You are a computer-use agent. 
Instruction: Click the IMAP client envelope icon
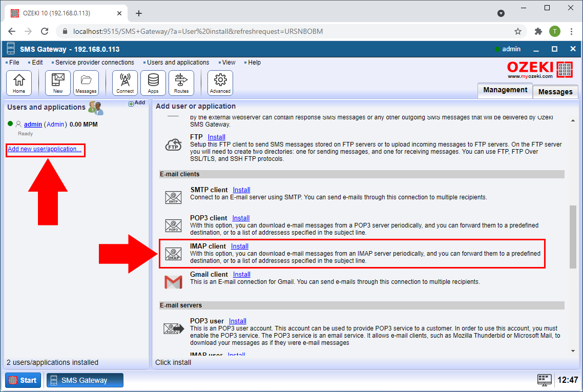173,254
